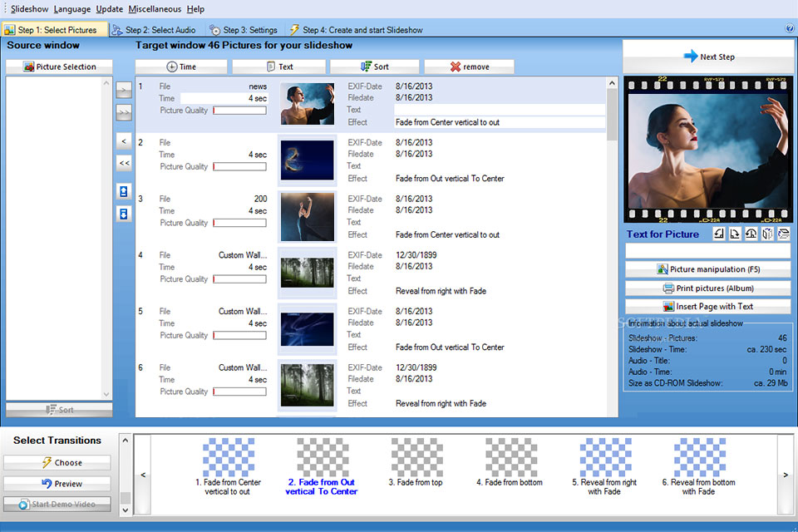Select picture 4 forest thumbnail
This screenshot has height=532, width=798.
[308, 273]
